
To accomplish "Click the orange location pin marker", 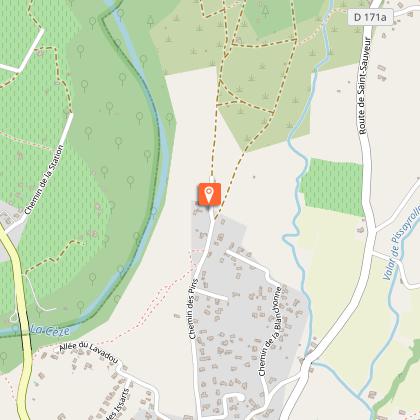I will [209, 194].
